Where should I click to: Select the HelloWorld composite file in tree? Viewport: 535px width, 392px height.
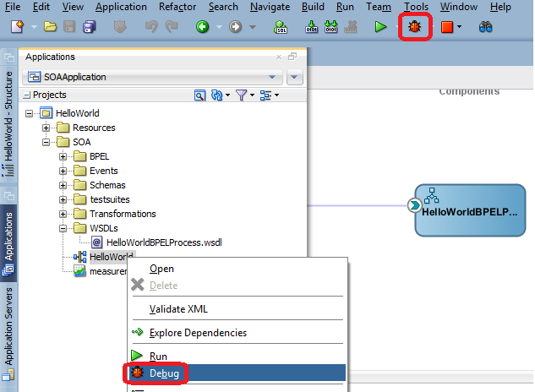pyautogui.click(x=112, y=257)
